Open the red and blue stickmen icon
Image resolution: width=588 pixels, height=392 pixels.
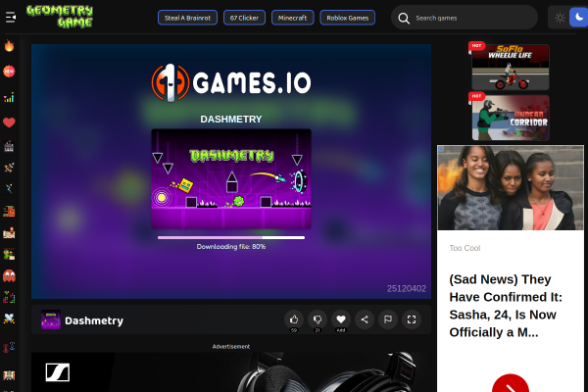pos(9,347)
